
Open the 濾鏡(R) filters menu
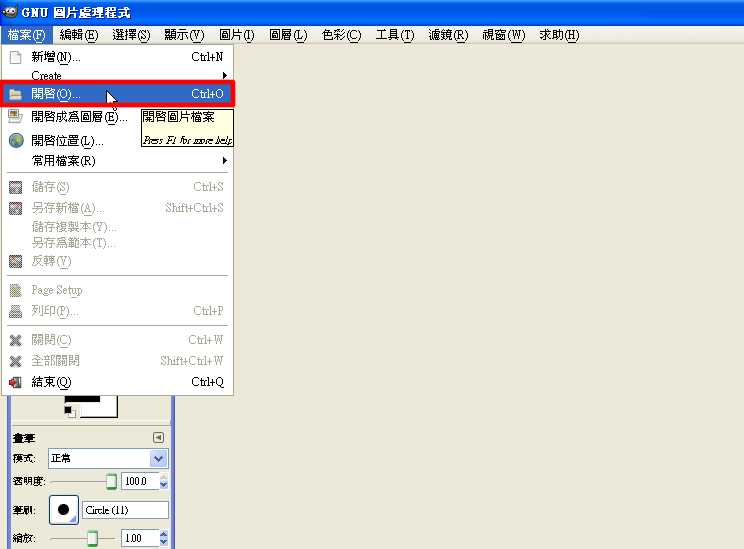coord(448,35)
